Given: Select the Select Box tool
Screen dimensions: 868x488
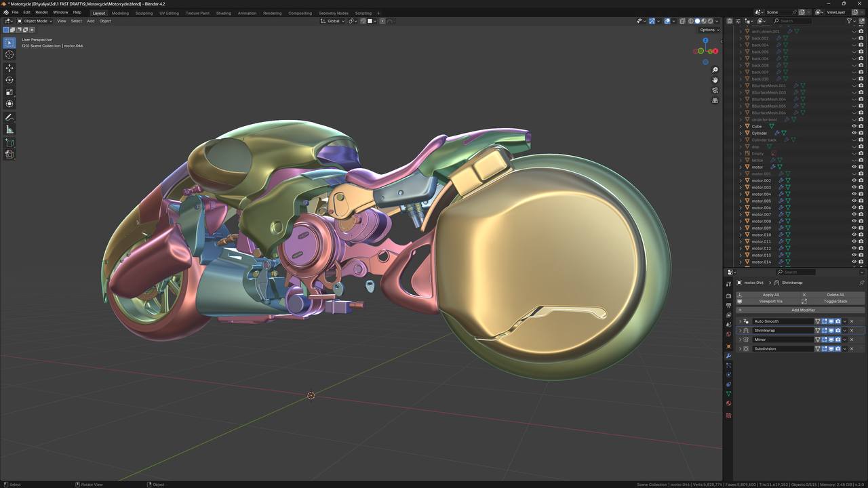Looking at the screenshot, I should 9,43.
